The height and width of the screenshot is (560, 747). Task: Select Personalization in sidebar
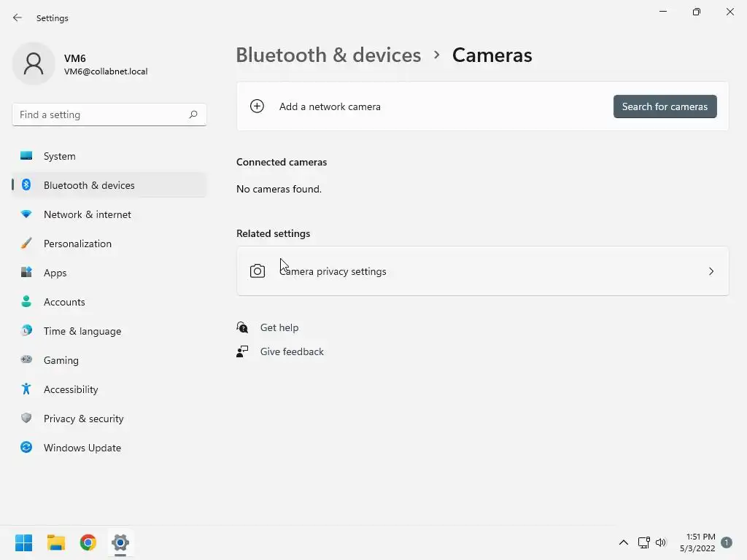77,244
